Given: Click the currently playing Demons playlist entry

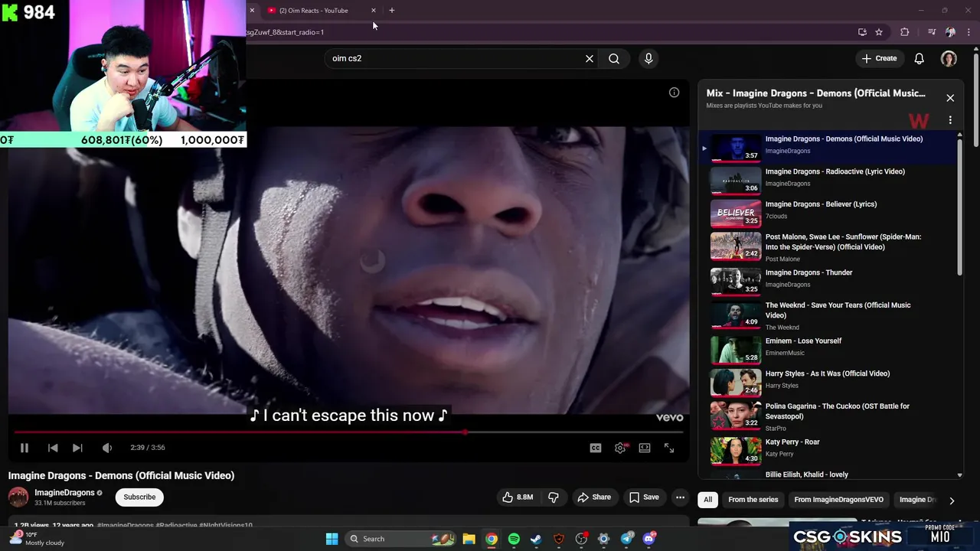Looking at the screenshot, I should tap(828, 147).
